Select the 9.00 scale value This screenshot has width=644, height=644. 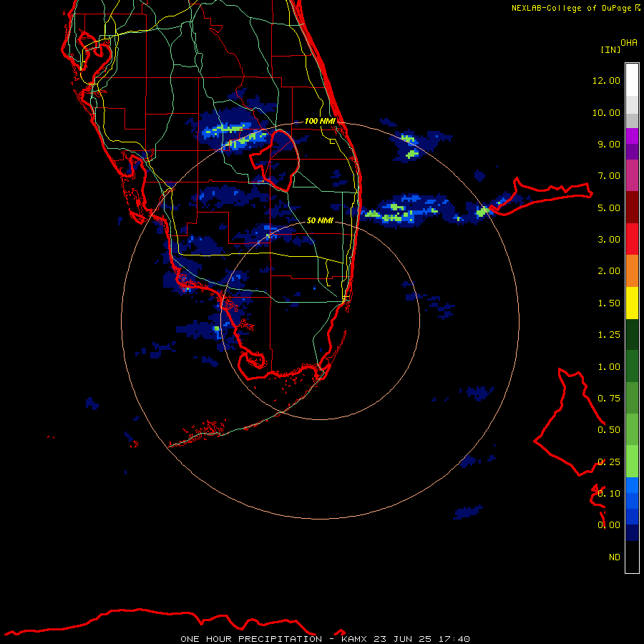[x=609, y=144]
